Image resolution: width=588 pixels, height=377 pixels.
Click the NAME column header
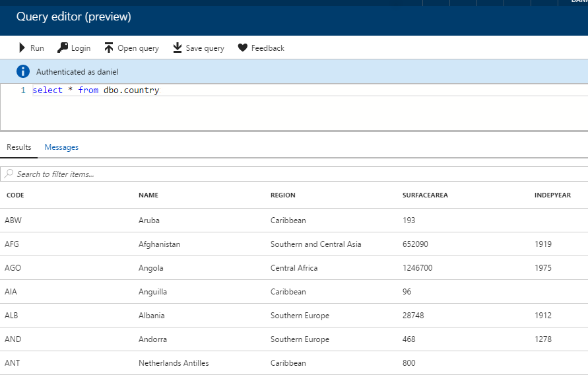click(x=148, y=195)
